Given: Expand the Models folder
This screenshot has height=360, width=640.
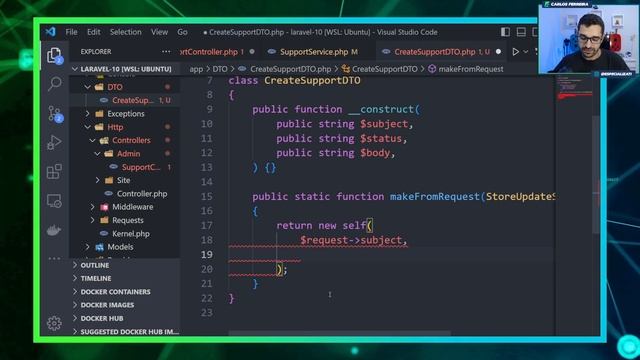Looking at the screenshot, I should [x=120, y=247].
